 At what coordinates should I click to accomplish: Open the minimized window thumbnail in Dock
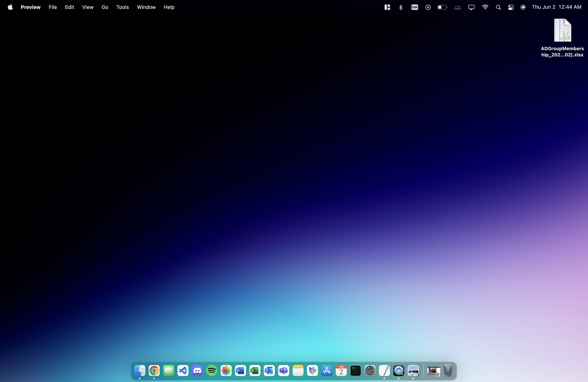click(434, 371)
